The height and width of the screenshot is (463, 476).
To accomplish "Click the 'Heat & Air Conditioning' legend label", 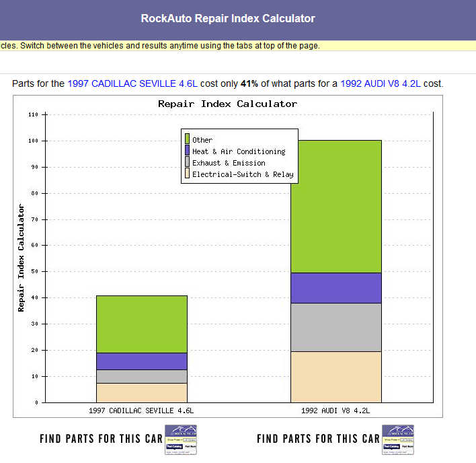I will coord(239,151).
